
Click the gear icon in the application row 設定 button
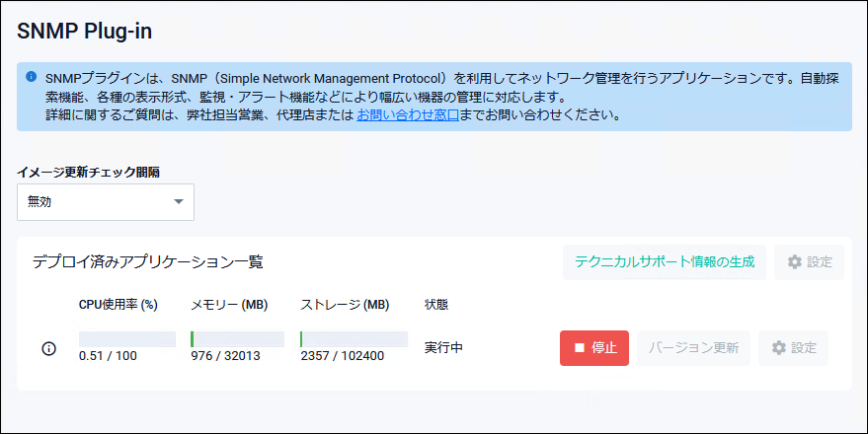778,348
